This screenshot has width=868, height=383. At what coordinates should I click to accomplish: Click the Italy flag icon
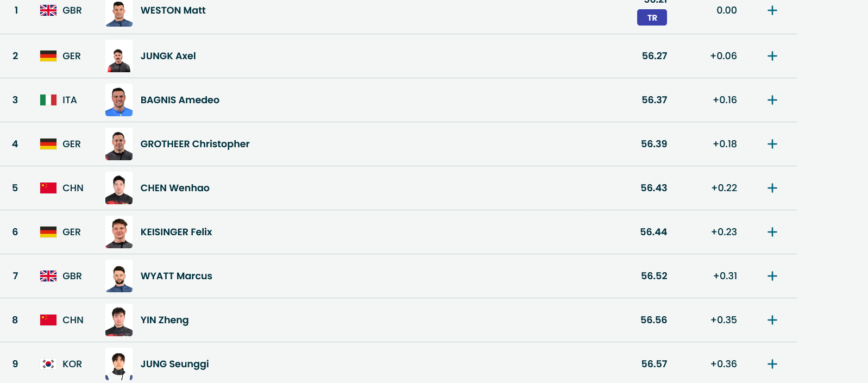(48, 100)
